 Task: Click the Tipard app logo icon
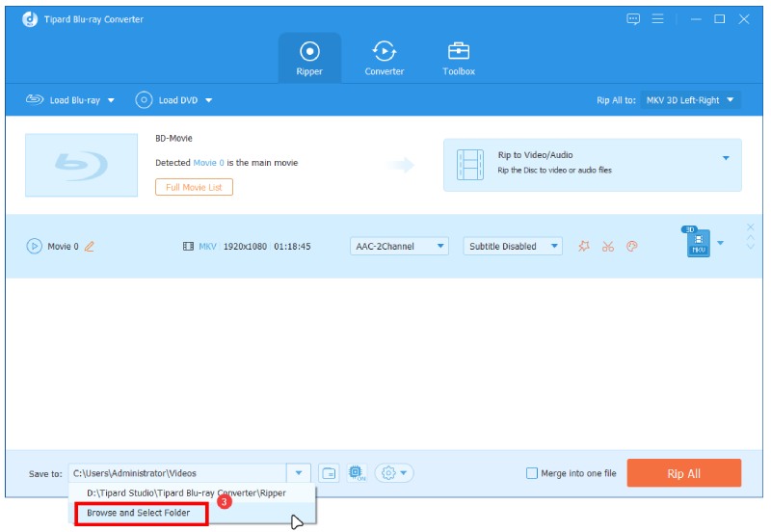tap(30, 19)
